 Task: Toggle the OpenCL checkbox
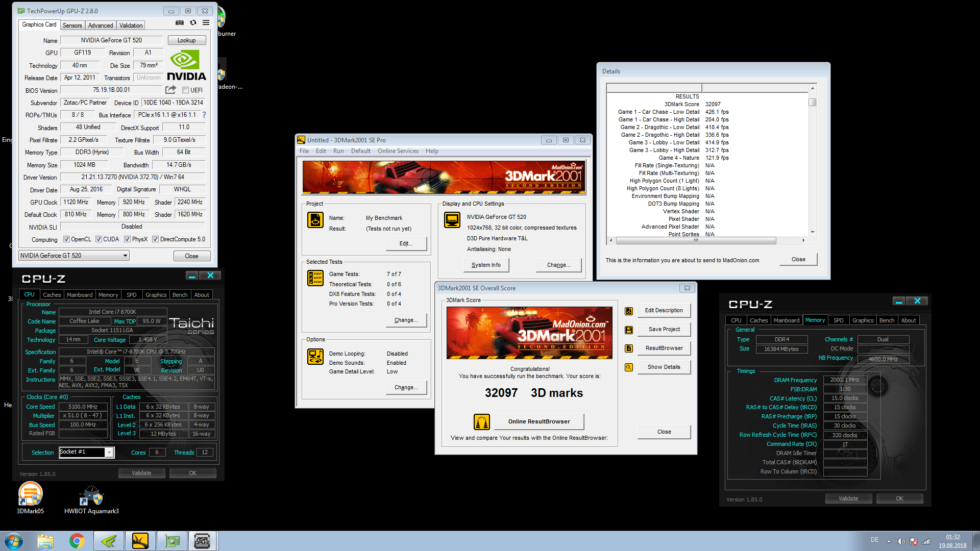[x=66, y=239]
